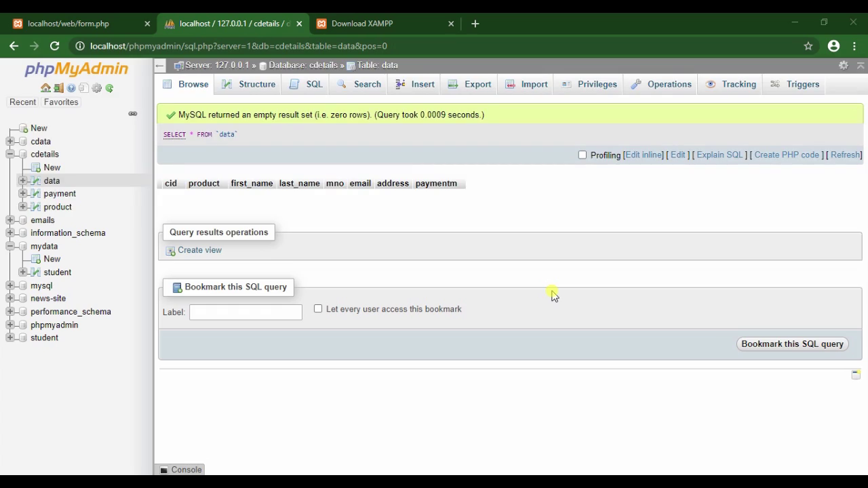
Task: Click the mysql database icon
Action: (23, 286)
